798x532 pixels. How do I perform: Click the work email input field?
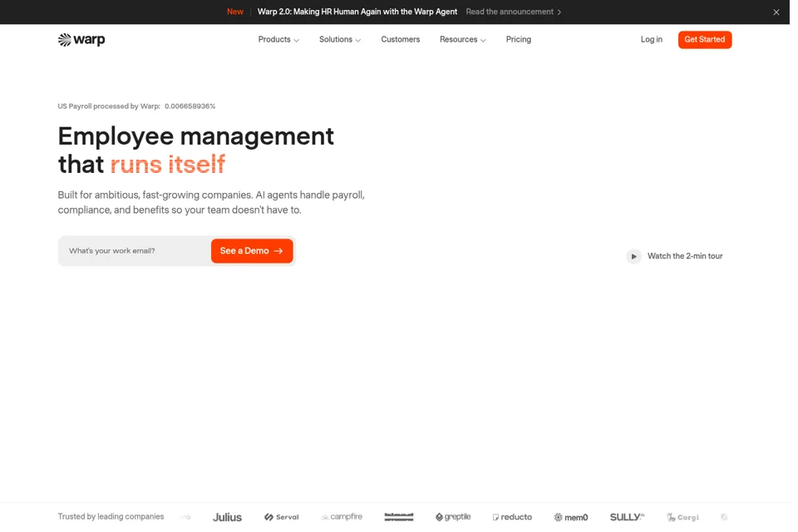pyautogui.click(x=135, y=251)
